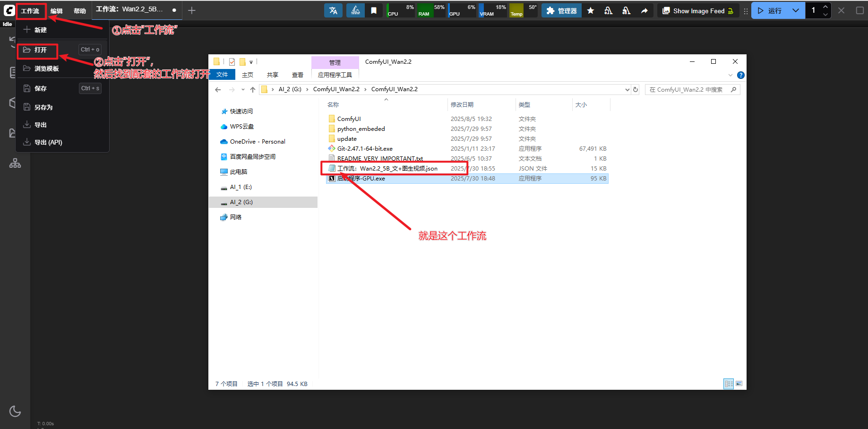Open the 工作流 menu
The height and width of the screenshot is (429, 868).
click(x=30, y=10)
